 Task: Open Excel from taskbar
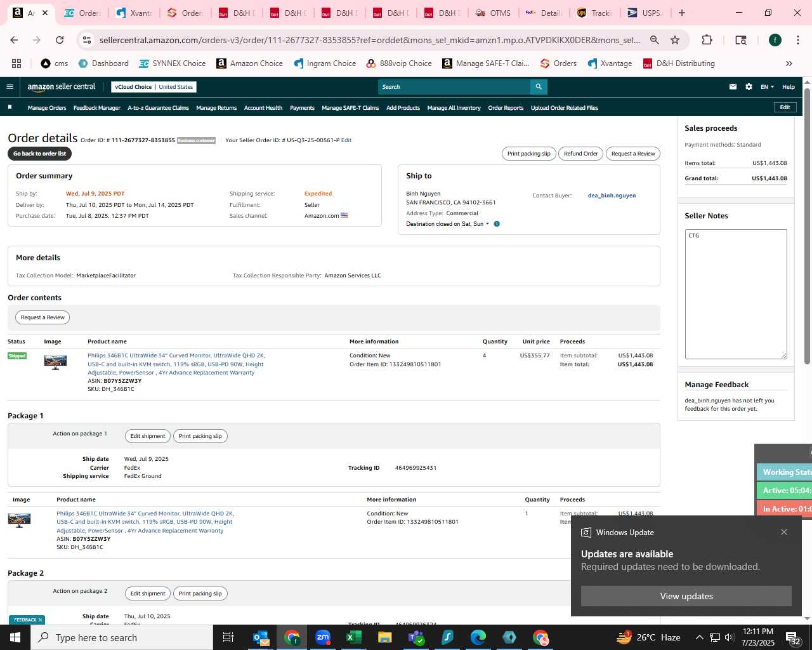coord(354,637)
